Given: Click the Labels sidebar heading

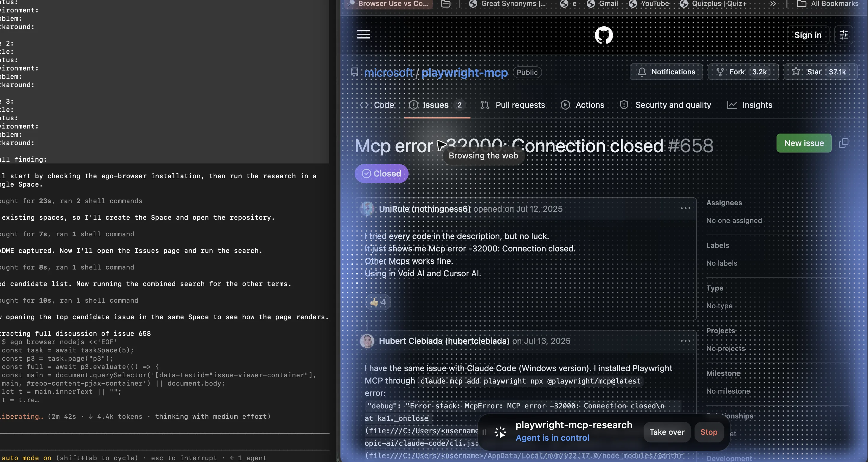Looking at the screenshot, I should click(x=717, y=245).
